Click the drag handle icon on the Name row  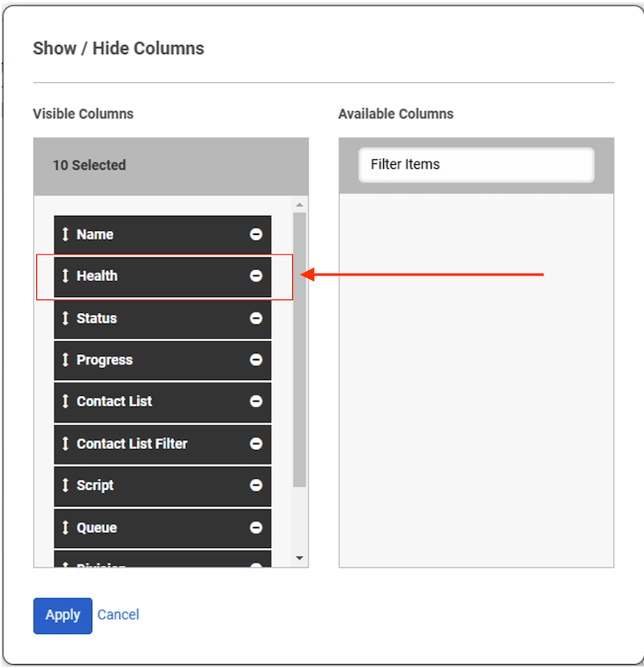(x=65, y=234)
